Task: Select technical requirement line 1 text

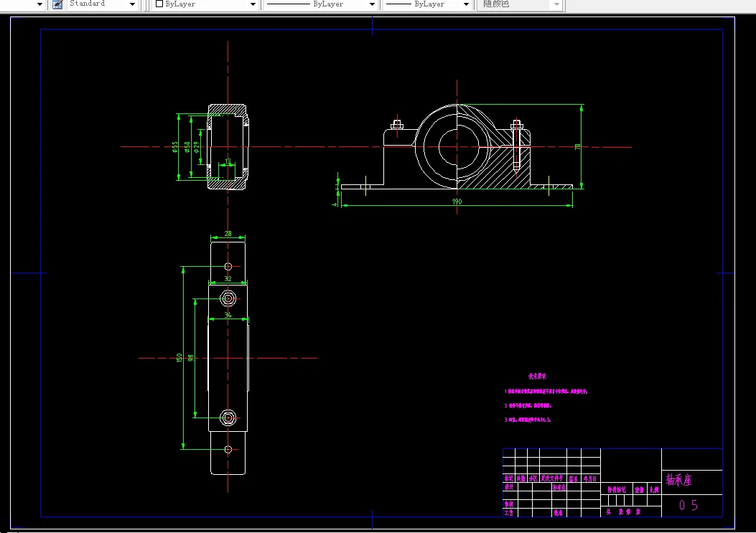Action: pyautogui.click(x=546, y=391)
